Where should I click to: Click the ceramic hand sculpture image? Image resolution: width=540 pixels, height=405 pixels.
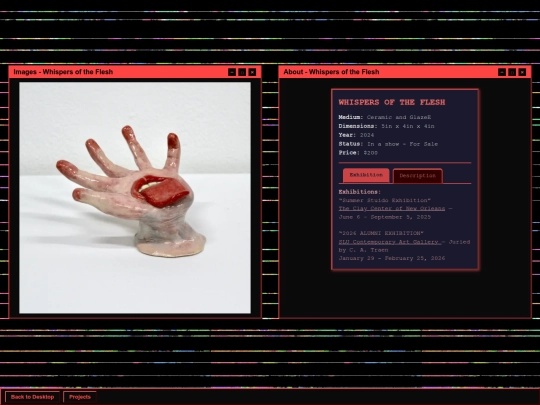coord(135,198)
